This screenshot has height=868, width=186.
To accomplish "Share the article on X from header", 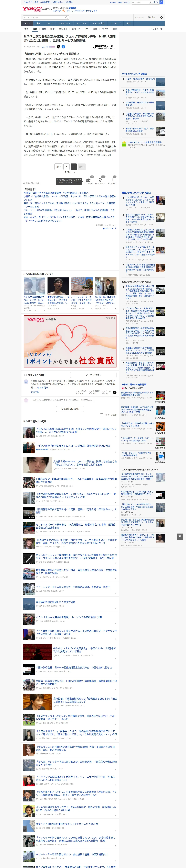I will (x=59, y=47).
